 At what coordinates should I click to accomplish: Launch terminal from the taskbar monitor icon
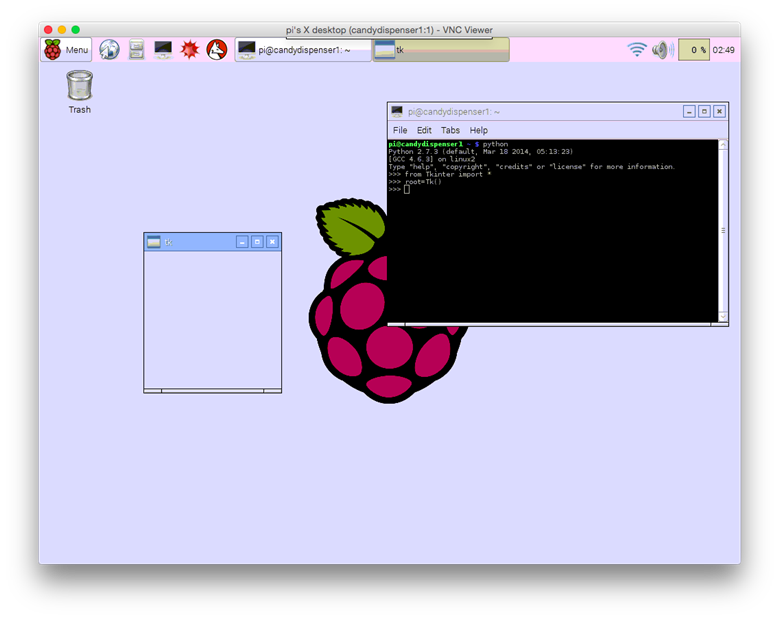pos(163,50)
